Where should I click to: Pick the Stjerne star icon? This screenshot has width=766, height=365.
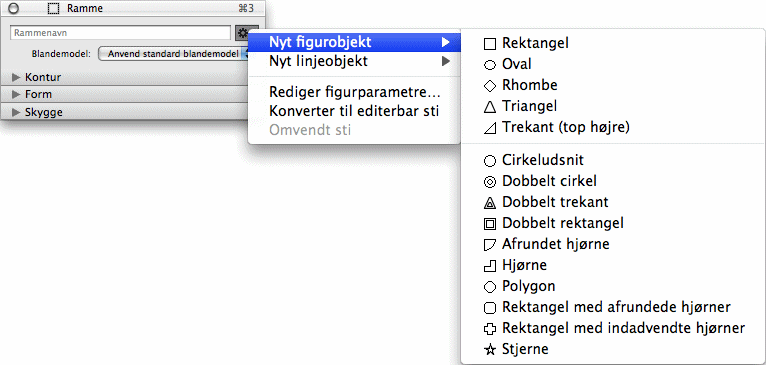click(x=489, y=350)
